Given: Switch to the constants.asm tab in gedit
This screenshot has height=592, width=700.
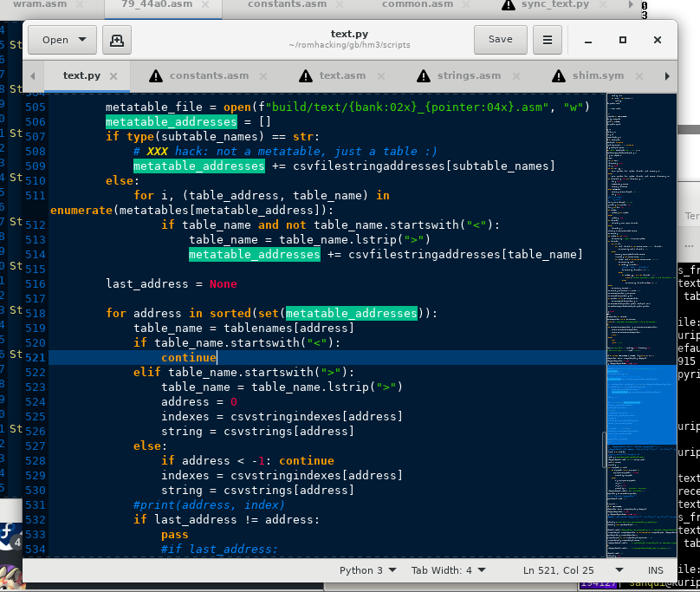Looking at the screenshot, I should tap(209, 75).
